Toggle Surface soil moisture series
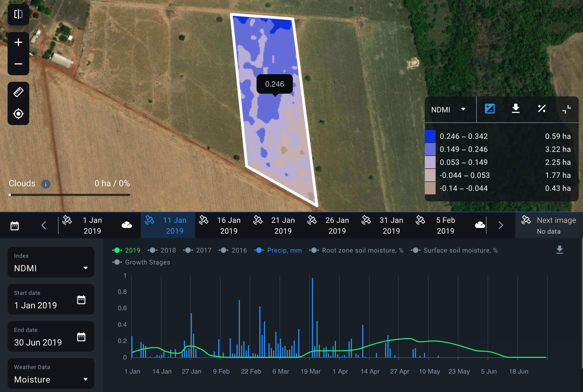 pyautogui.click(x=454, y=250)
